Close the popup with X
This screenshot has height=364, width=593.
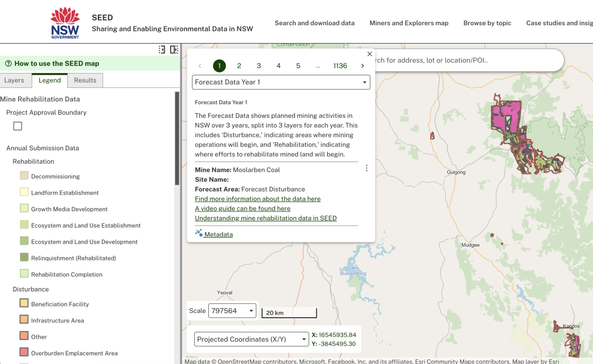[369, 54]
